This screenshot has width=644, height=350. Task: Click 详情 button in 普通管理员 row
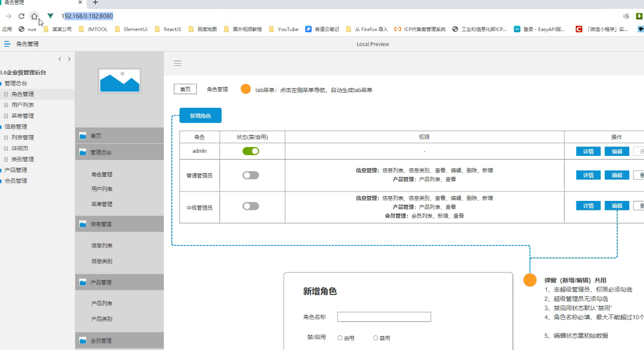pyautogui.click(x=589, y=175)
